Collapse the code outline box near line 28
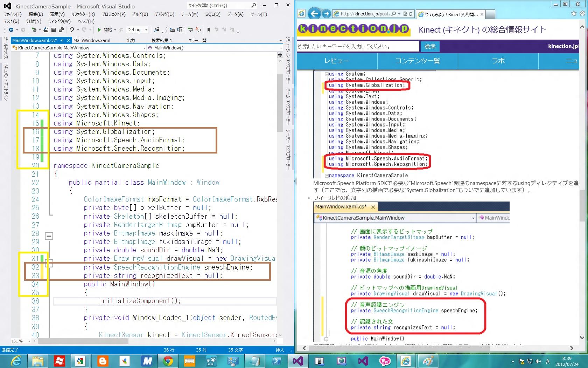Screen dimensions: 588x368 49,236
